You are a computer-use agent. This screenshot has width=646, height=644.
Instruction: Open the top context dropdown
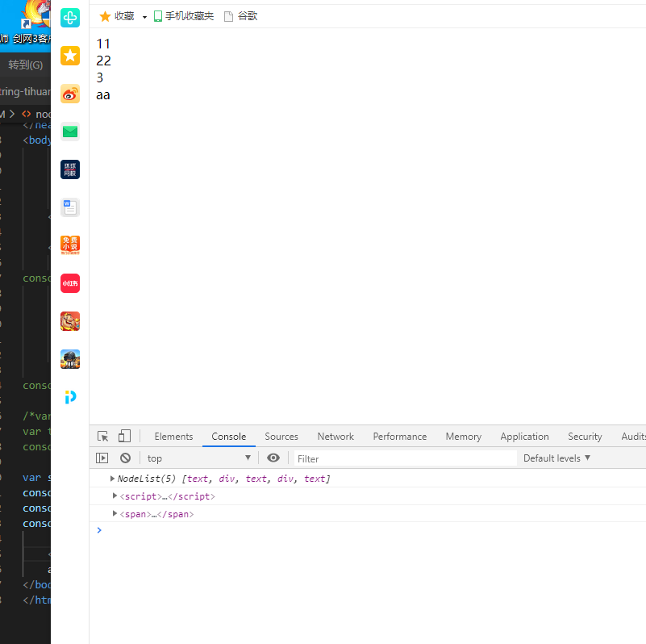pos(199,458)
